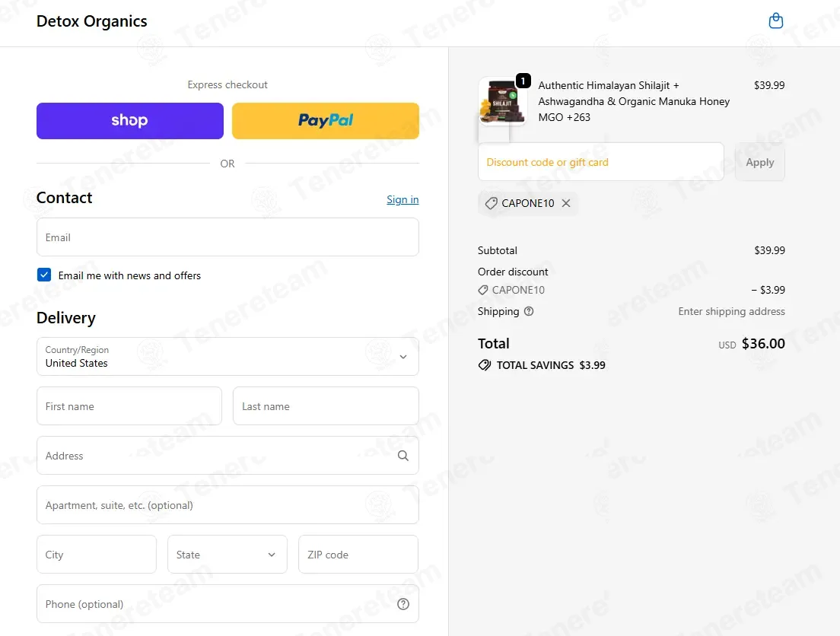The width and height of the screenshot is (840, 636).
Task: Choose PayPal express checkout
Action: tap(325, 120)
